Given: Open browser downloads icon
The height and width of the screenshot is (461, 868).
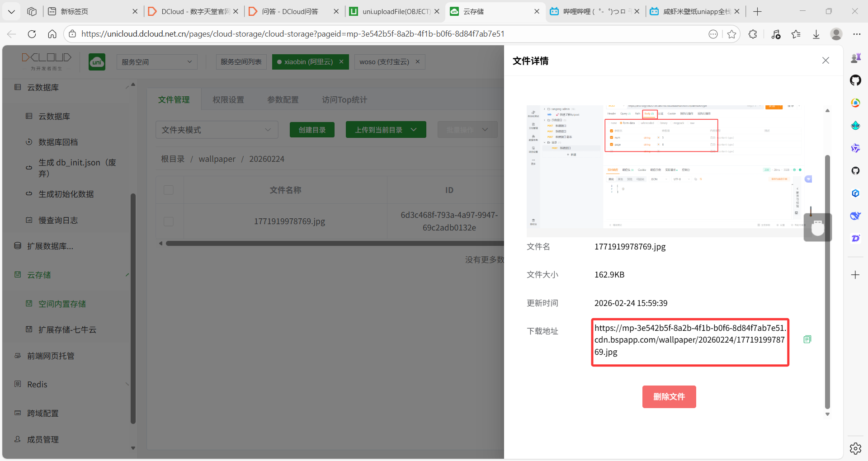Looking at the screenshot, I should [816, 34].
